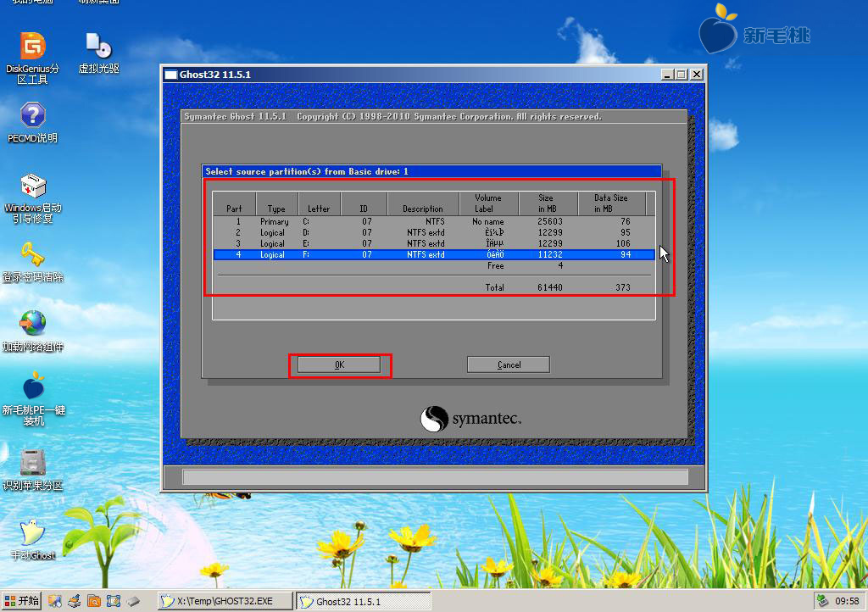Click the Cancel button in Ghost dialog
868x612 pixels.
tap(509, 364)
